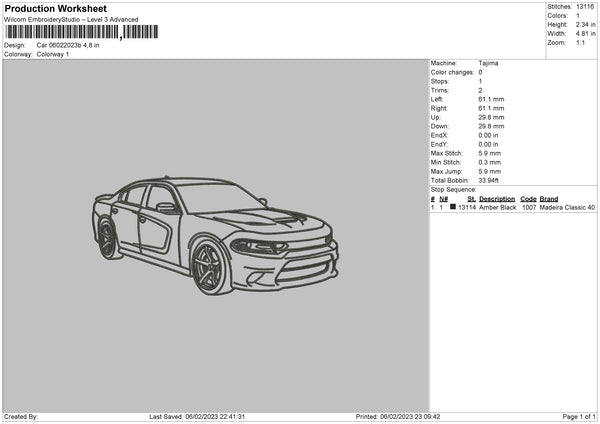Click the Stitches count value 13116

pos(587,6)
